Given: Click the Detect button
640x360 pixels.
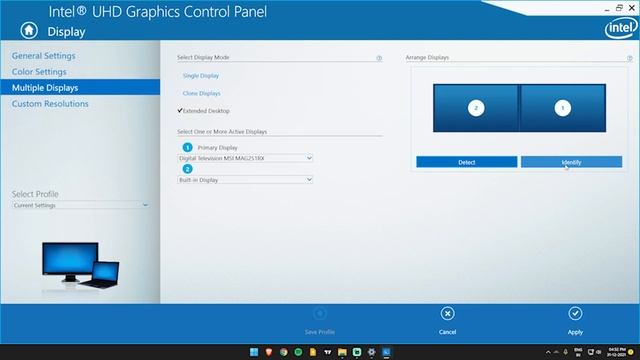Looking at the screenshot, I should (x=467, y=162).
